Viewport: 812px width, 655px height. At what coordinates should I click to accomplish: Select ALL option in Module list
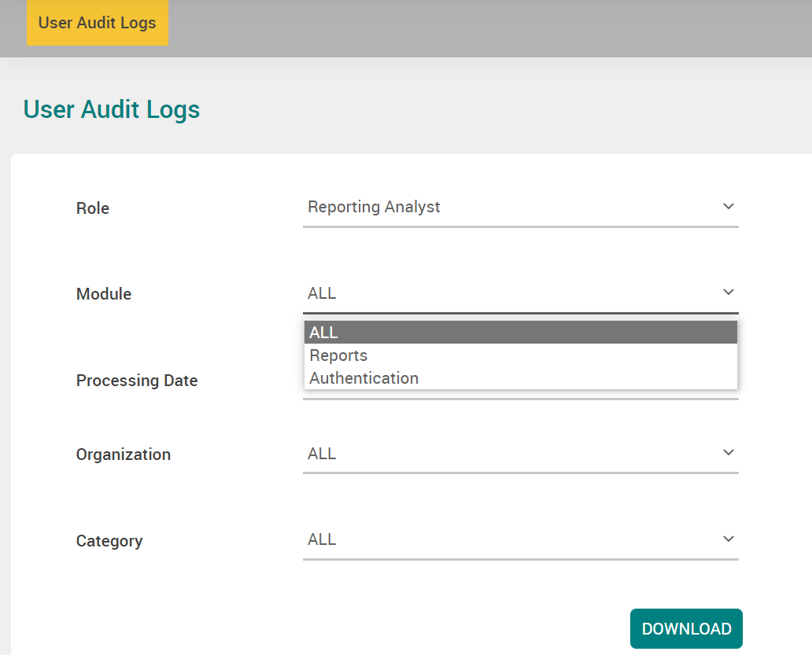tap(520, 332)
